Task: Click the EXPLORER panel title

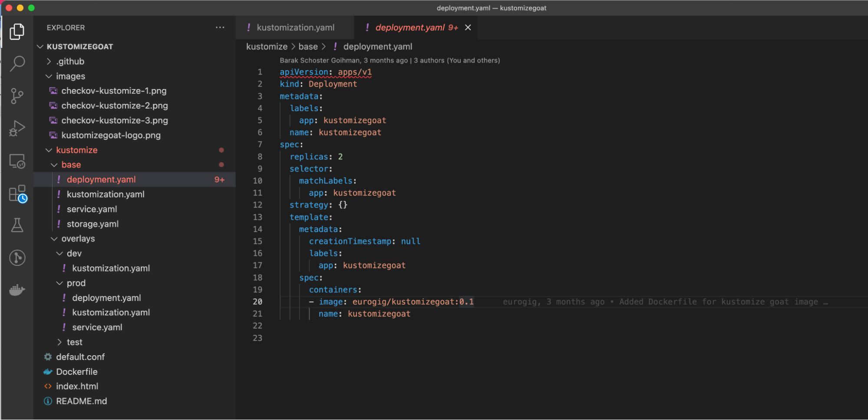Action: point(66,27)
